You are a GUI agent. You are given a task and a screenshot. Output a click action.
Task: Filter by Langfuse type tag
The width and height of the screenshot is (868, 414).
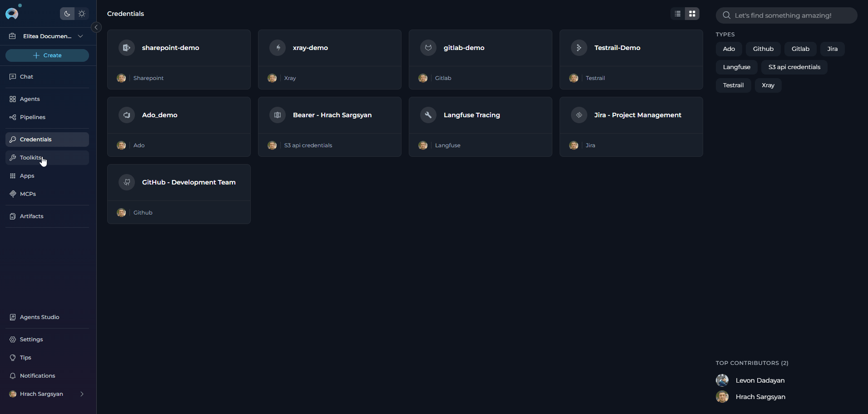click(x=737, y=67)
